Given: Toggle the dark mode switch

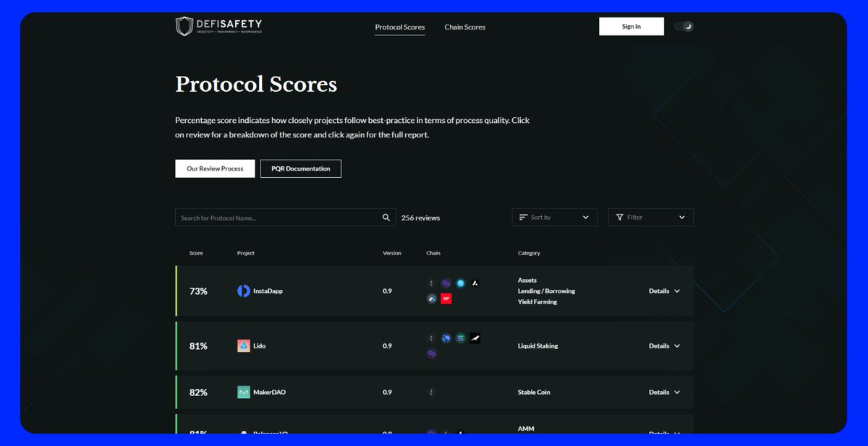Looking at the screenshot, I should [x=684, y=27].
